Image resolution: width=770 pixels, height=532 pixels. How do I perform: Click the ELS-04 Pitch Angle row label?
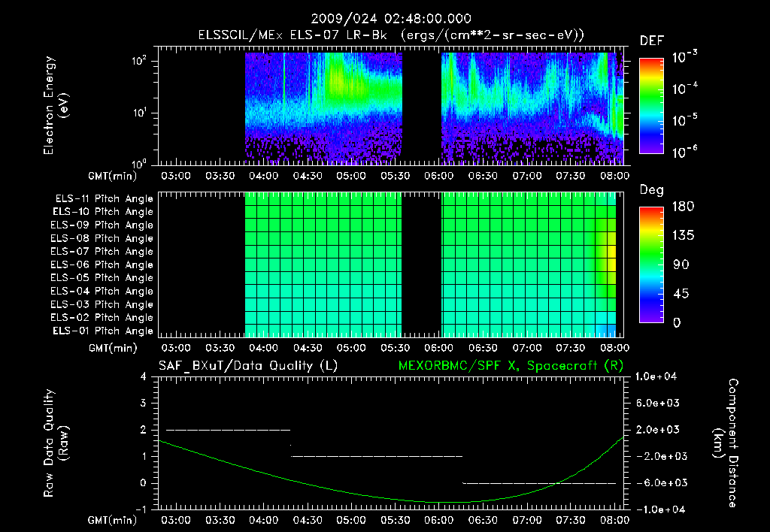pos(102,291)
